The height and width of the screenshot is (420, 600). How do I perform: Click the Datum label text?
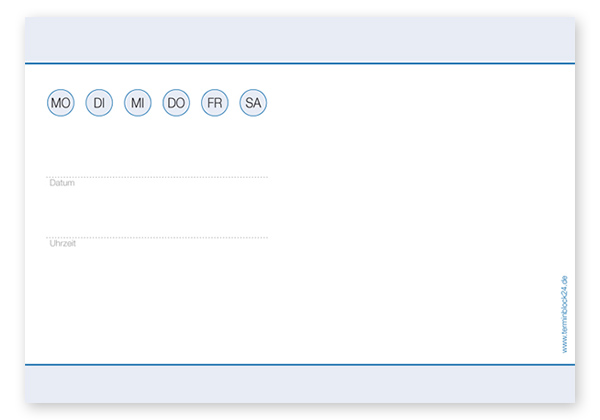[62, 183]
